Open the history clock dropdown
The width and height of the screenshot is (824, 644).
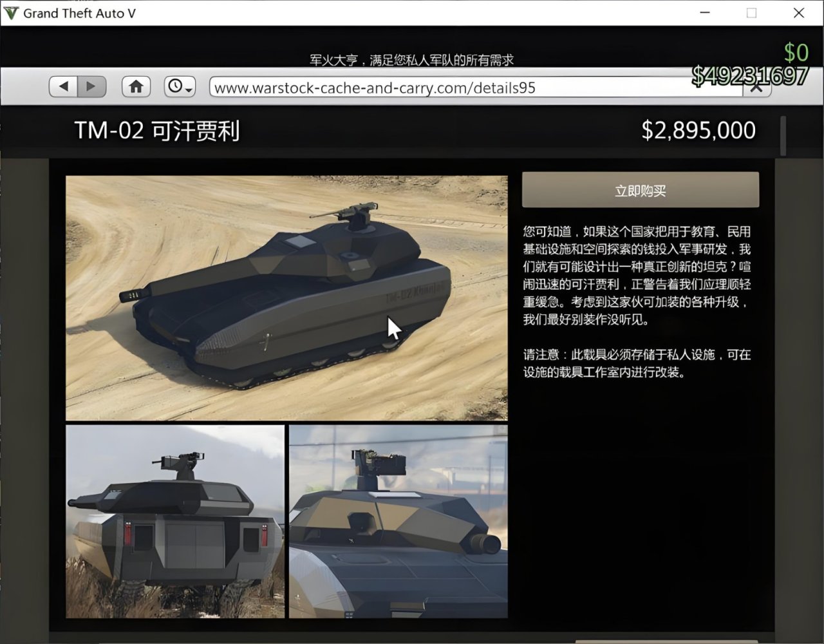point(180,86)
